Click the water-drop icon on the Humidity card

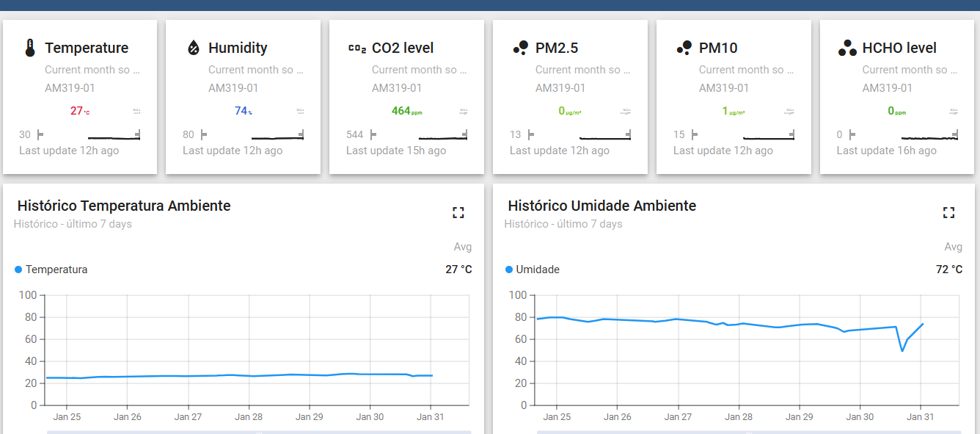194,46
